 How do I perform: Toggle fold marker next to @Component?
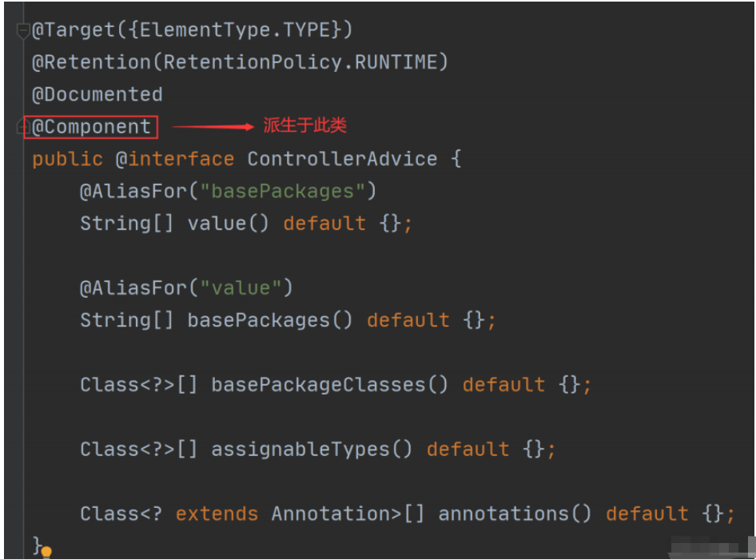pos(21,127)
